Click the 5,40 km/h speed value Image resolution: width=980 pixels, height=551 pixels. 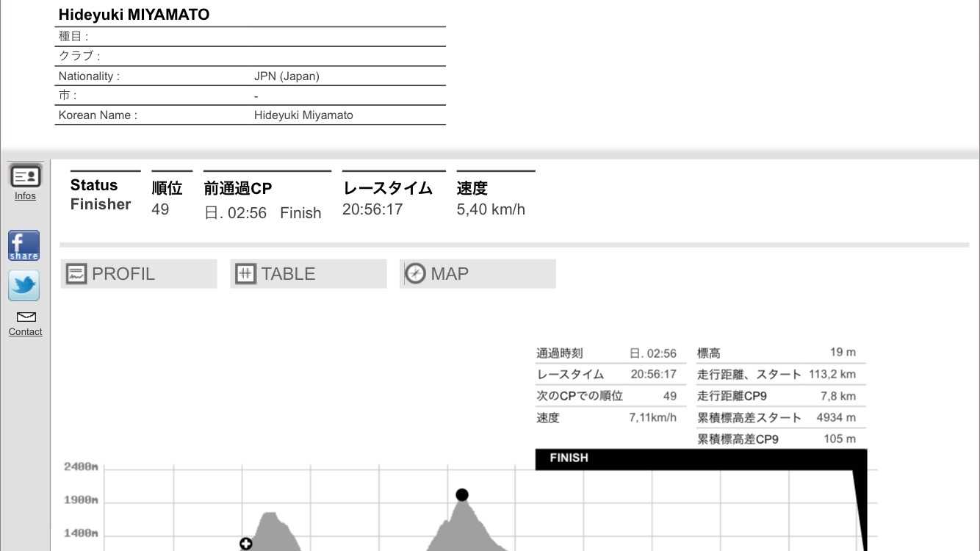(x=491, y=209)
